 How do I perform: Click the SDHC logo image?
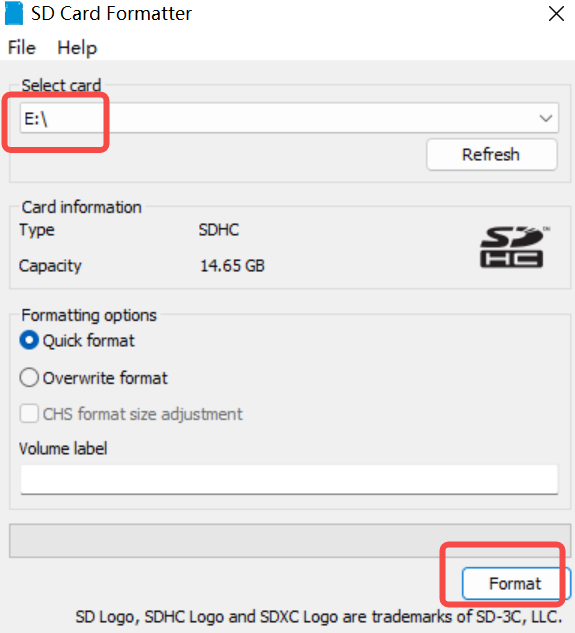(x=514, y=247)
